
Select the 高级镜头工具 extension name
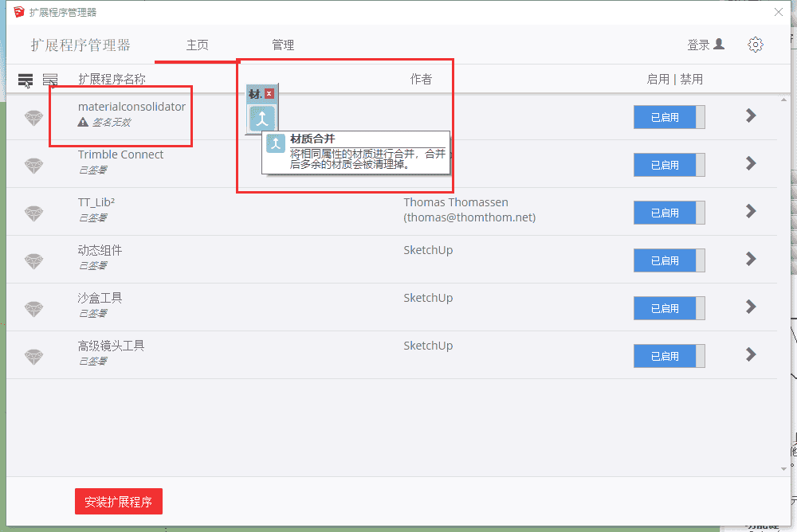112,346
